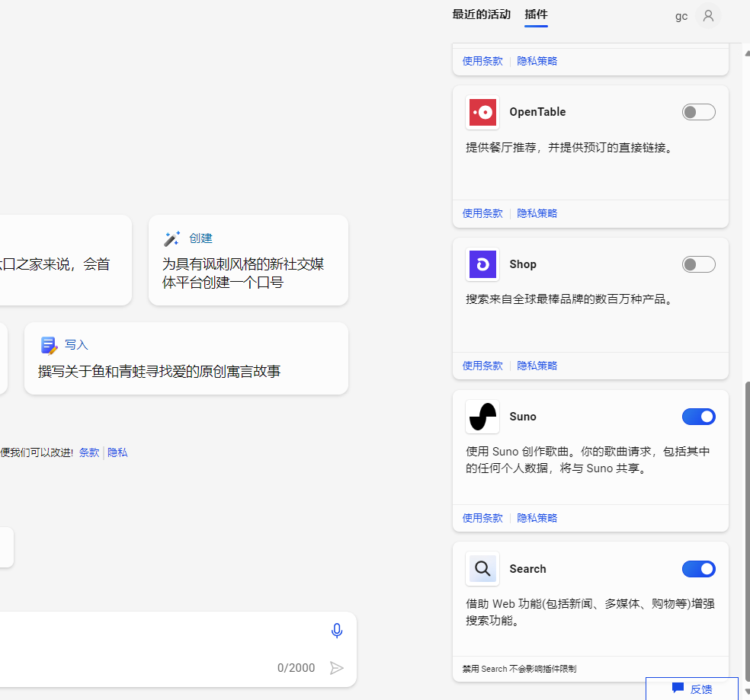Click the 反馈 feedback button
The width and height of the screenshot is (750, 700).
692,689
